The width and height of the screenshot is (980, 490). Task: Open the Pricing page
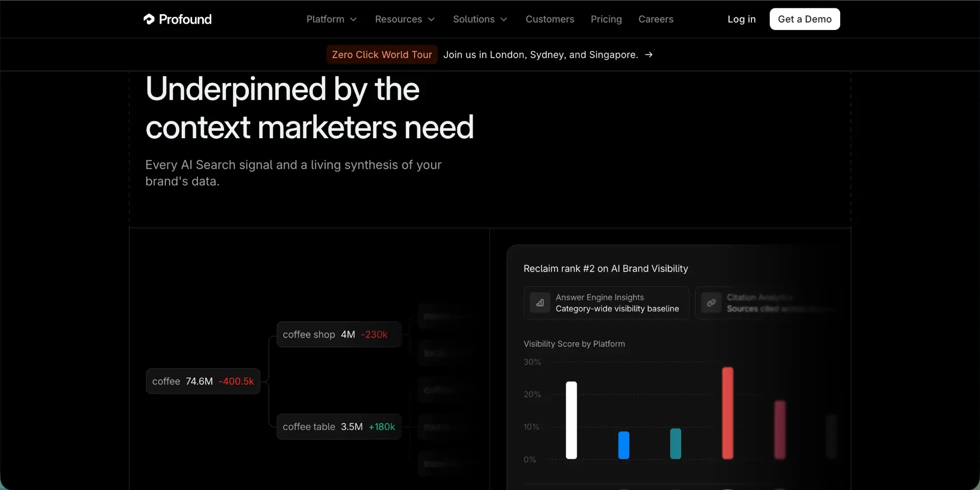coord(606,19)
